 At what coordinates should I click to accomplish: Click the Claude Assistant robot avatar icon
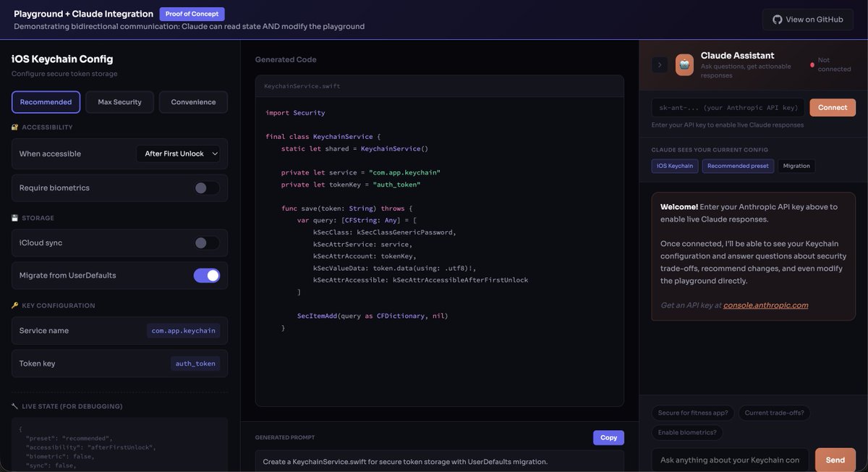coord(684,65)
